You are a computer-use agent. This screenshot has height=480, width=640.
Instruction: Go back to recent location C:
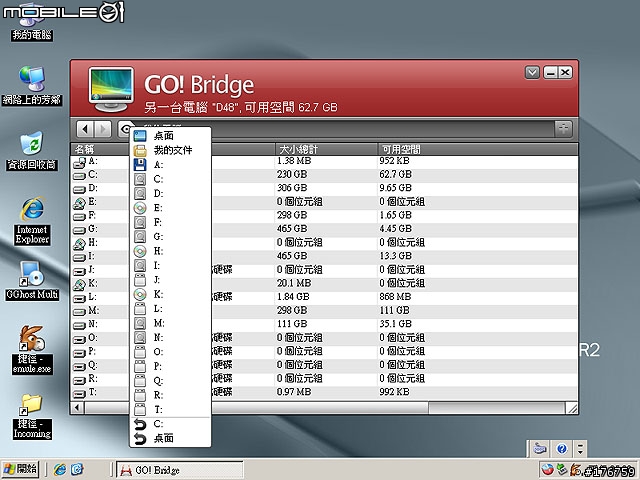[x=170, y=424]
